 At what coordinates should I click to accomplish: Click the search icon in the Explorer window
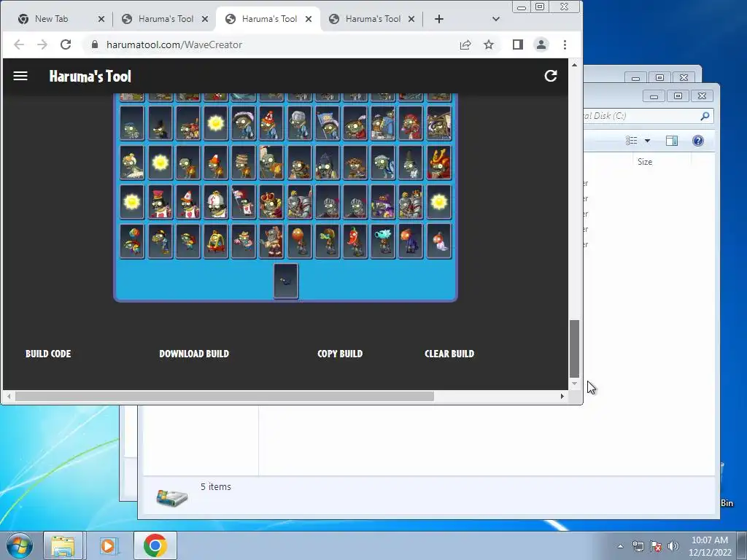click(705, 116)
